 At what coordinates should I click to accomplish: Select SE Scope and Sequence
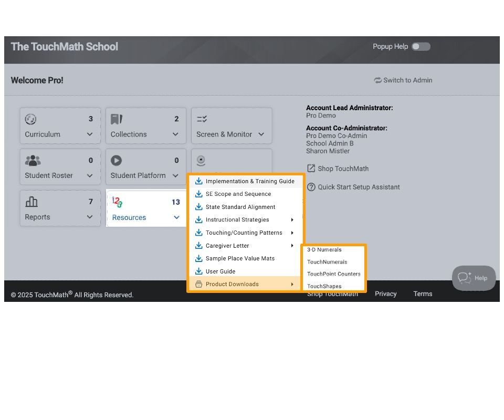[245, 194]
